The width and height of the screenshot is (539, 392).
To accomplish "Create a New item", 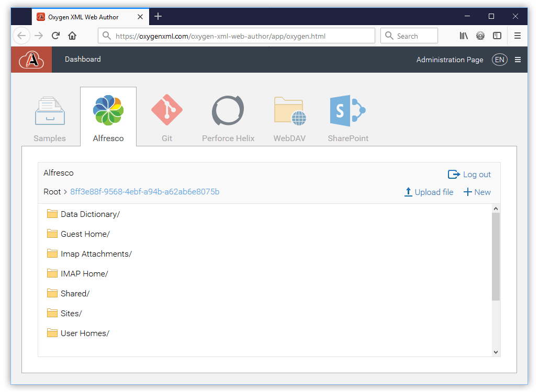I will [477, 192].
